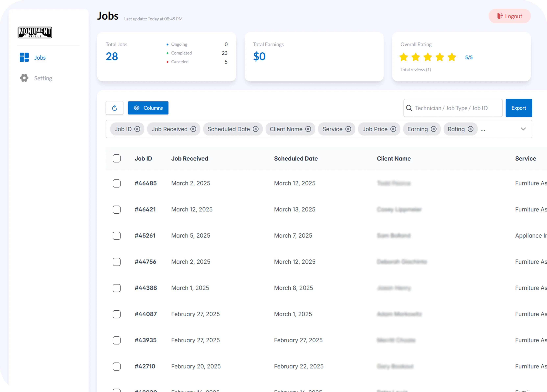Viewport: 547px width, 392px height.
Task: Click the Monument Drills logo
Action: coord(35,33)
